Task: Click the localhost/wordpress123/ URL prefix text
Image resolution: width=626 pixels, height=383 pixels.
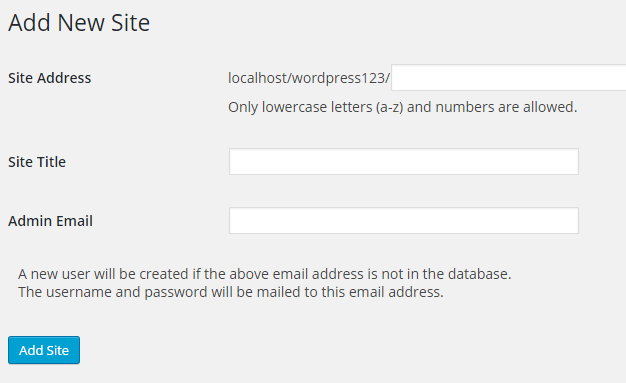Action: pyautogui.click(x=309, y=78)
